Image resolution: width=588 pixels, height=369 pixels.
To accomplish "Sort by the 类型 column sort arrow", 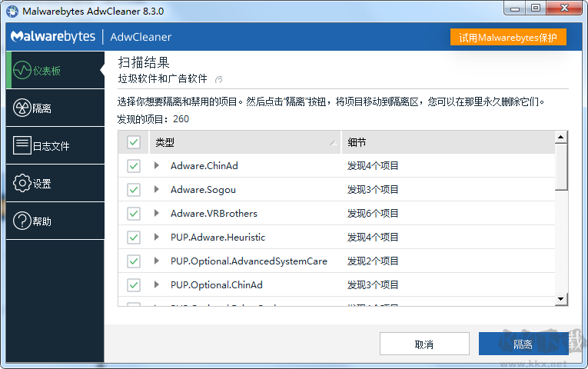I will click(x=333, y=143).
